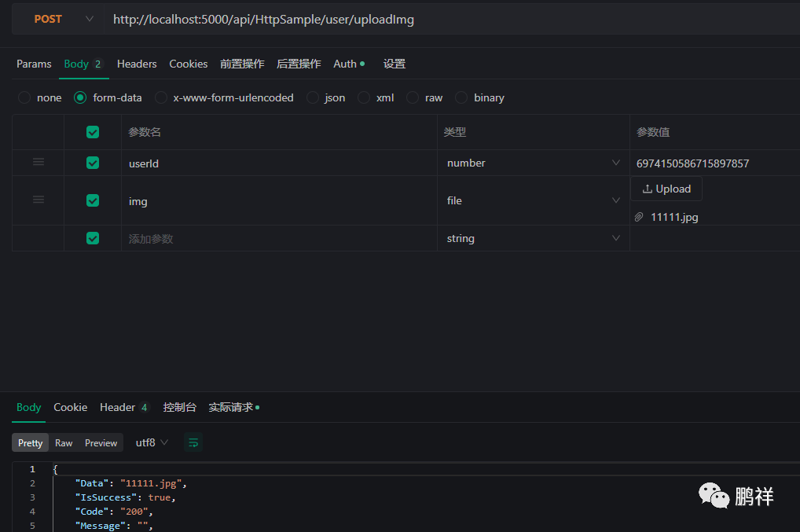Open the request Cookies tab
800x532 pixels.
pos(189,64)
